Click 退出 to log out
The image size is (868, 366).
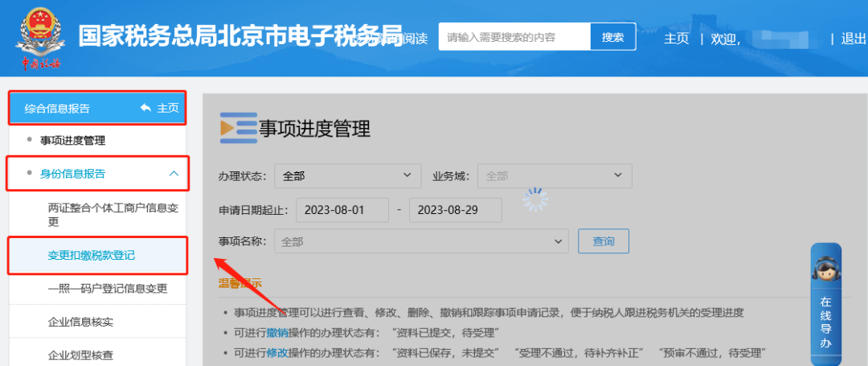click(x=853, y=39)
